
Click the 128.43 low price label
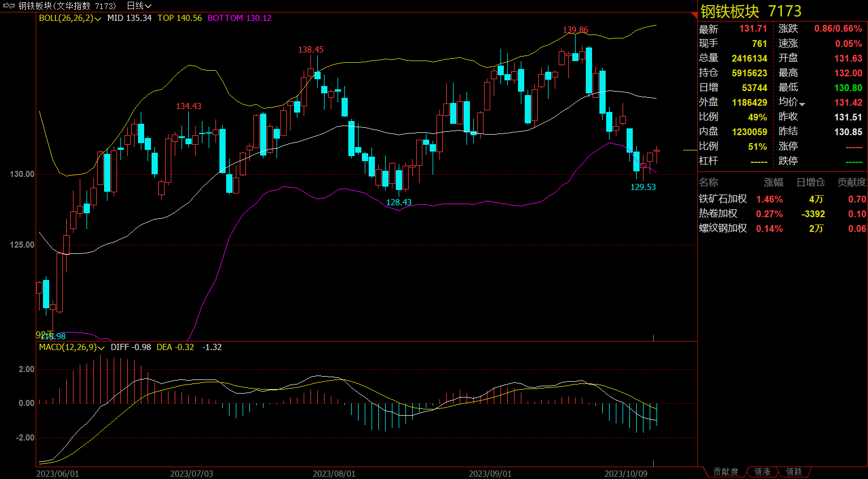(x=399, y=202)
